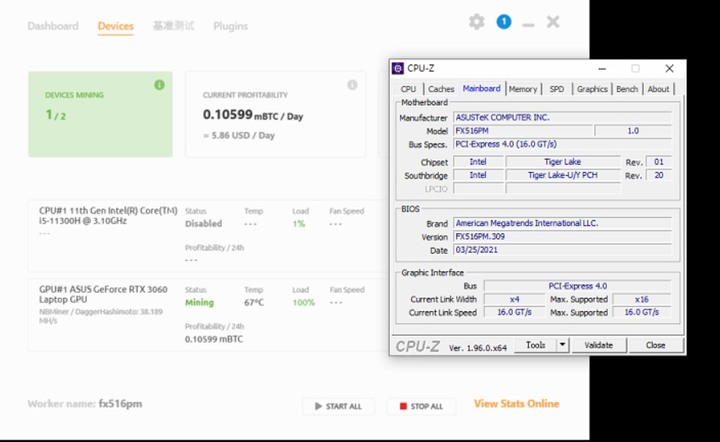Click info icon on Devices Mining card

159,85
